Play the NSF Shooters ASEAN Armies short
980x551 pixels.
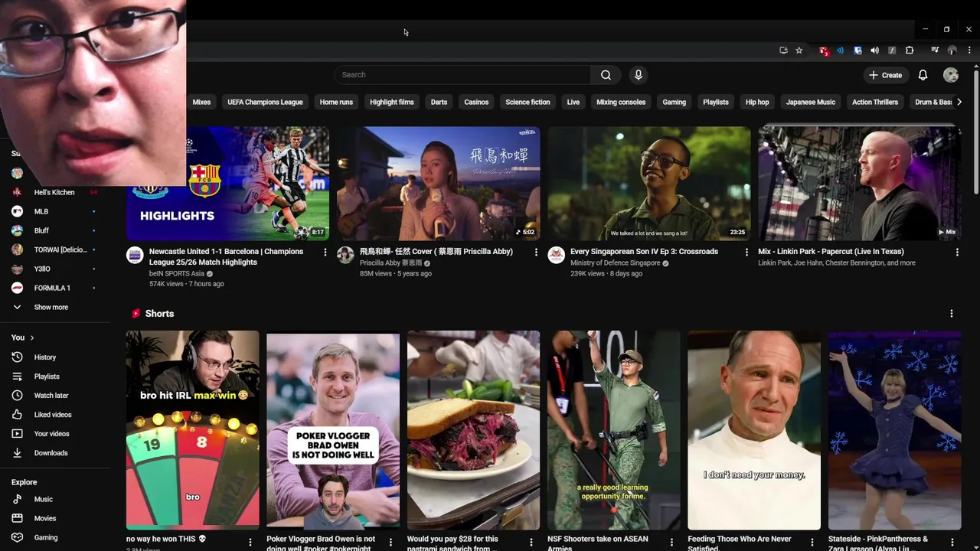(613, 430)
